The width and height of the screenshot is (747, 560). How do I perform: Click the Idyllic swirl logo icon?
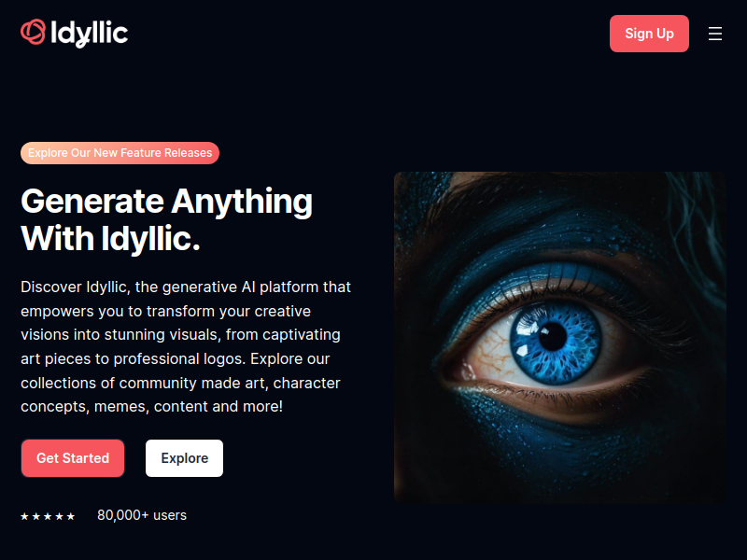(x=34, y=32)
